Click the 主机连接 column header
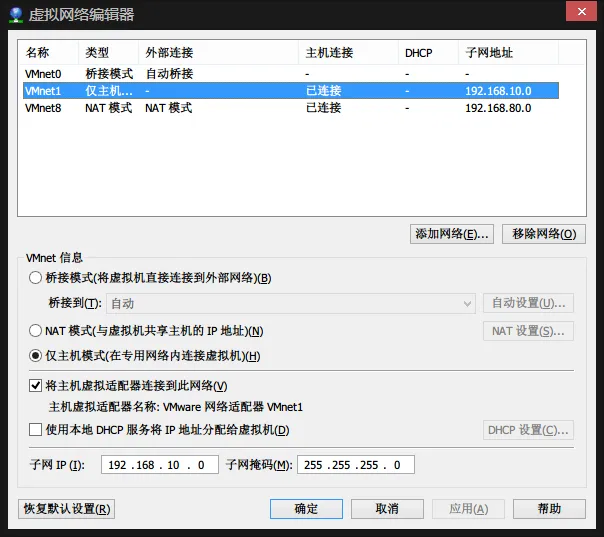Image resolution: width=604 pixels, height=537 pixels. 349,53
